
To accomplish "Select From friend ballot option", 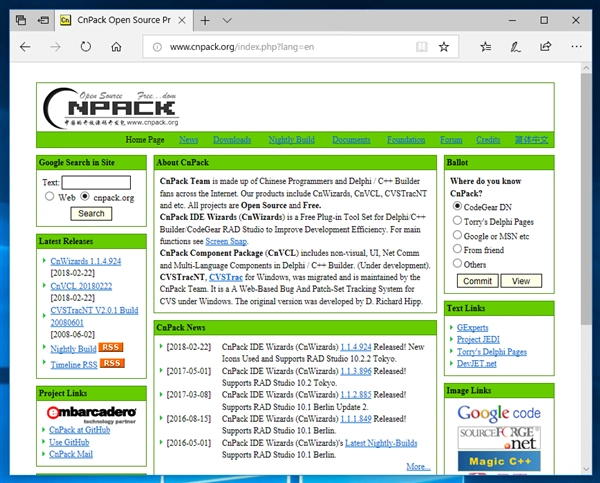I will 457,249.
